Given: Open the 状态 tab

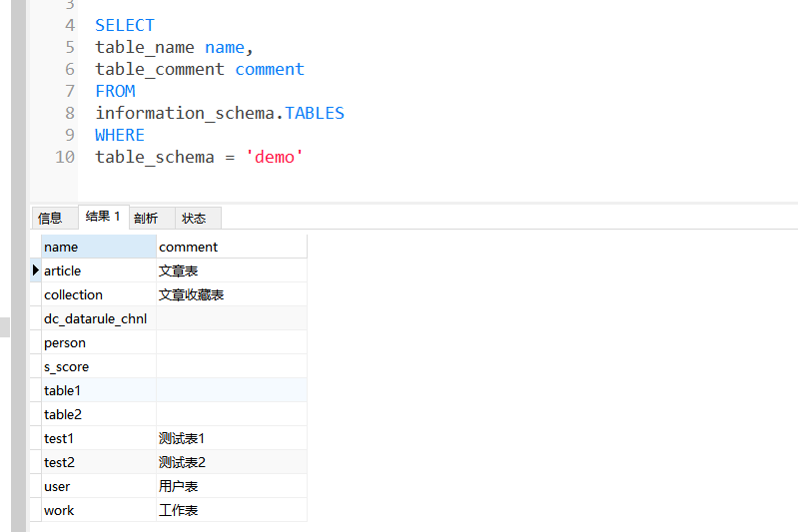Looking at the screenshot, I should [198, 219].
